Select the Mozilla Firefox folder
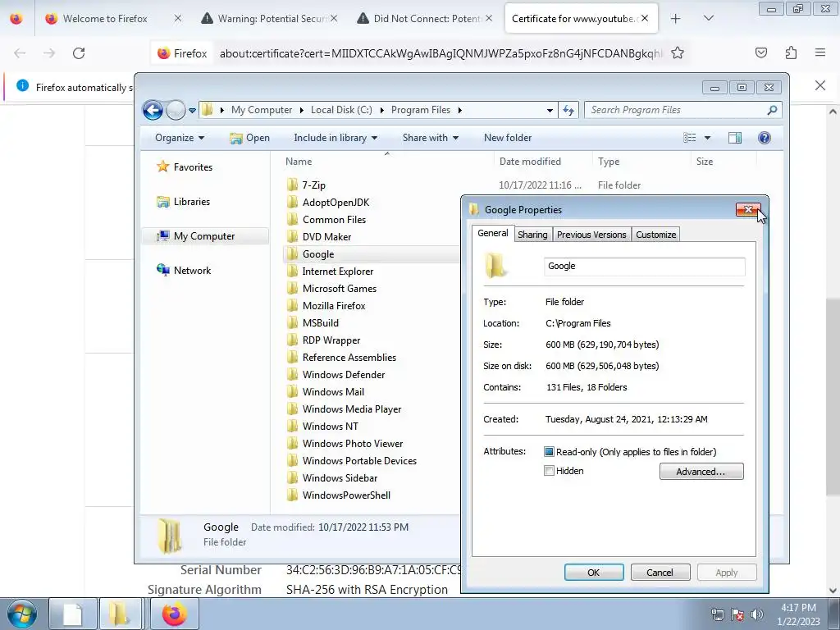Screen dimensions: 840x630 click(x=326, y=305)
